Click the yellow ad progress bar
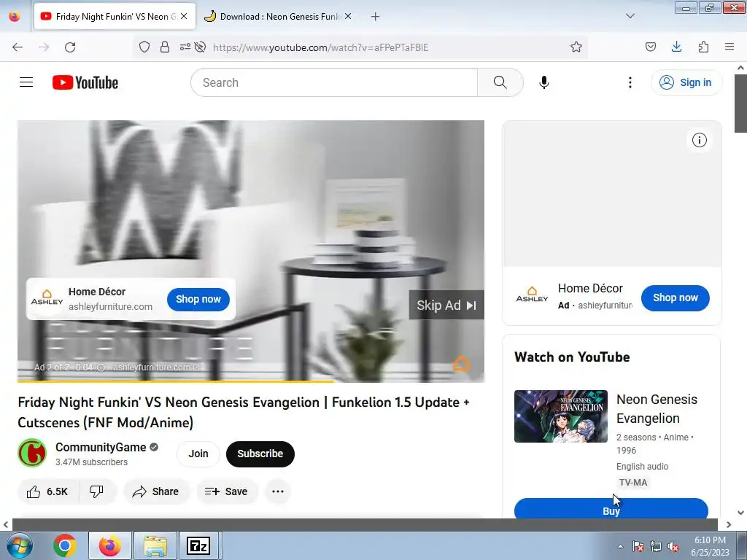Screen dimensions: 747x560 click(x=176, y=381)
